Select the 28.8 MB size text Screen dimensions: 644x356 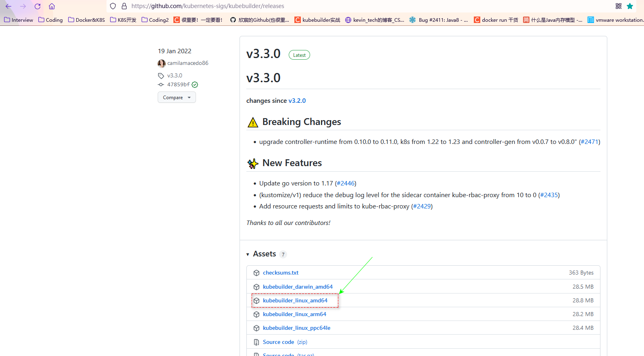[x=583, y=300]
